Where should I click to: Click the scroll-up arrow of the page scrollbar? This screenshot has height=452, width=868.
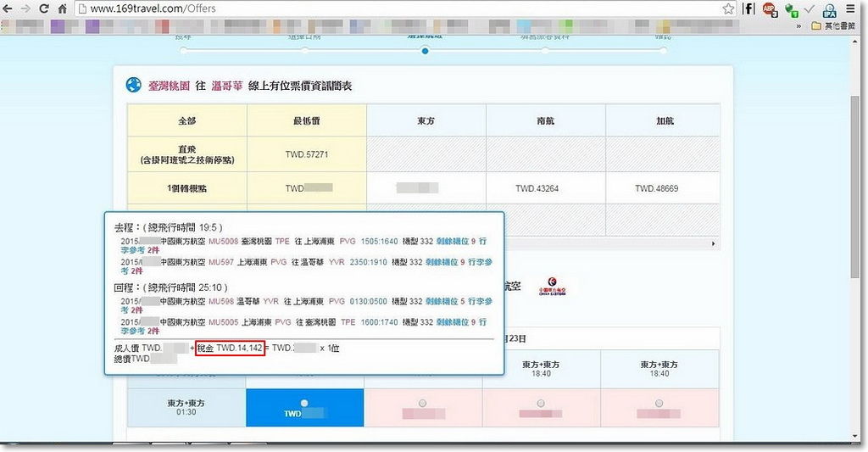(x=854, y=42)
